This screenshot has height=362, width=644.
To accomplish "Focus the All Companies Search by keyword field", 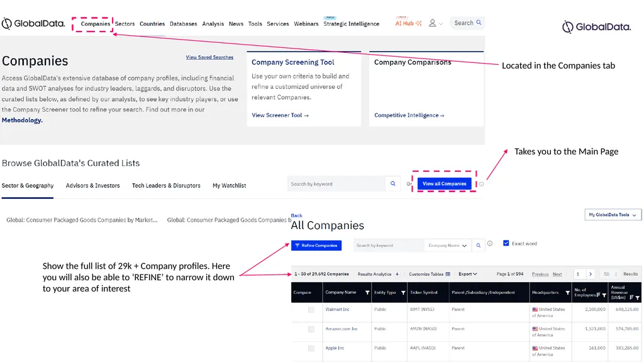I will tap(389, 246).
